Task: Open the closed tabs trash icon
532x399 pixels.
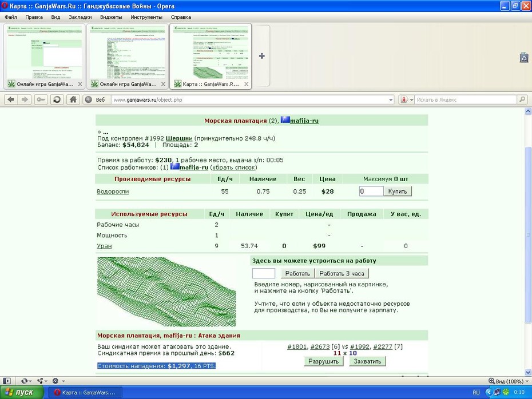Action: 524,57
